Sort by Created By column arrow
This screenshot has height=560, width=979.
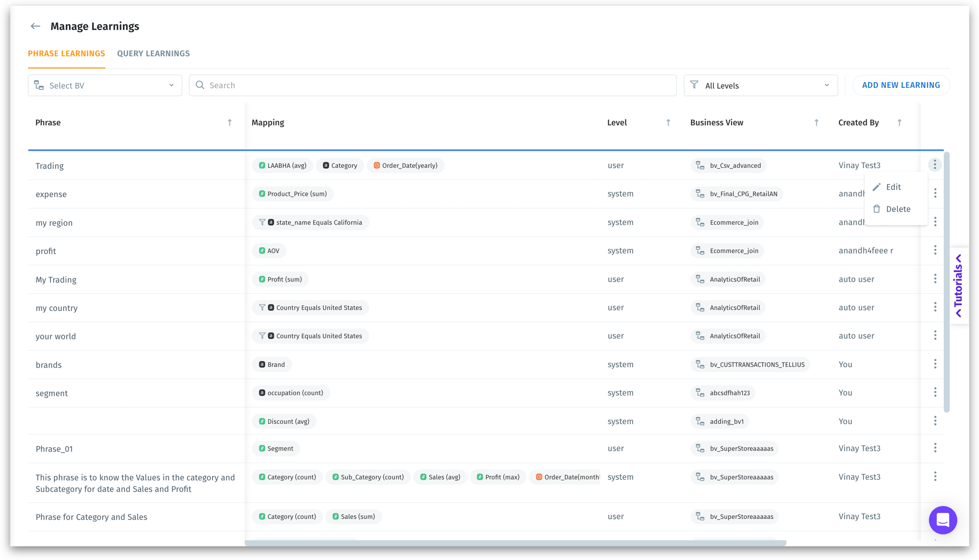(x=899, y=123)
